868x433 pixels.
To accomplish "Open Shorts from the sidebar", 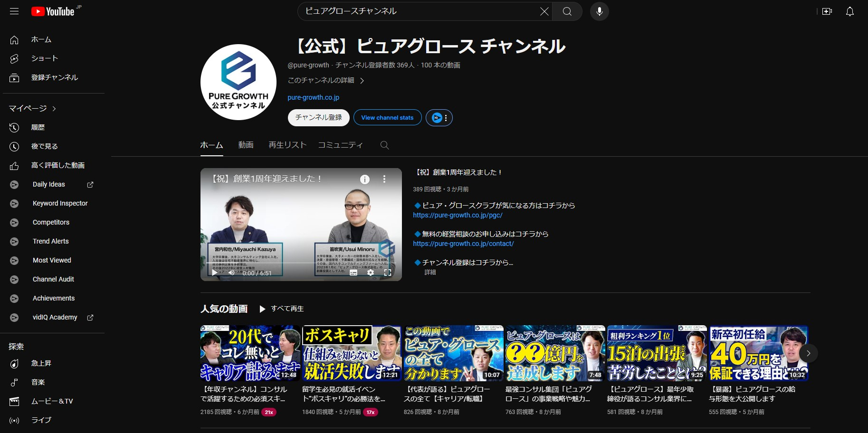I will [44, 58].
